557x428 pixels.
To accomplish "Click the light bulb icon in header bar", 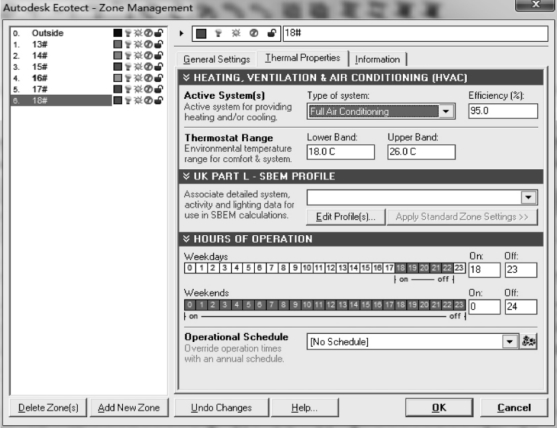I will [218, 33].
